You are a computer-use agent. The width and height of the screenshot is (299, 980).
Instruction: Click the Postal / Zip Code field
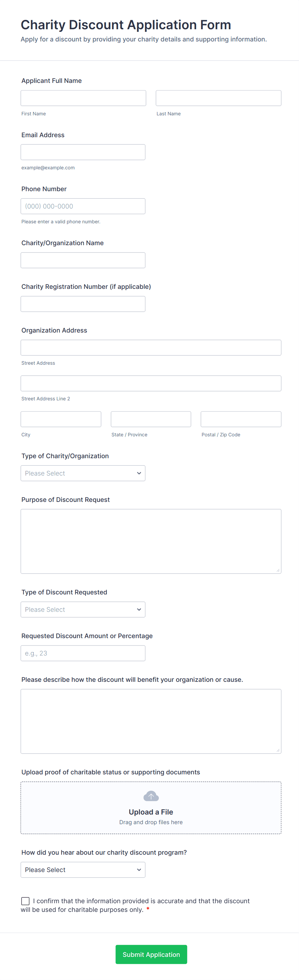(x=241, y=419)
